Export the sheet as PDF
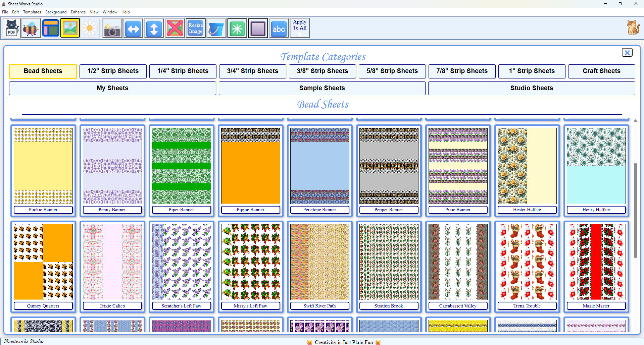This screenshot has height=345, width=644. [11, 28]
